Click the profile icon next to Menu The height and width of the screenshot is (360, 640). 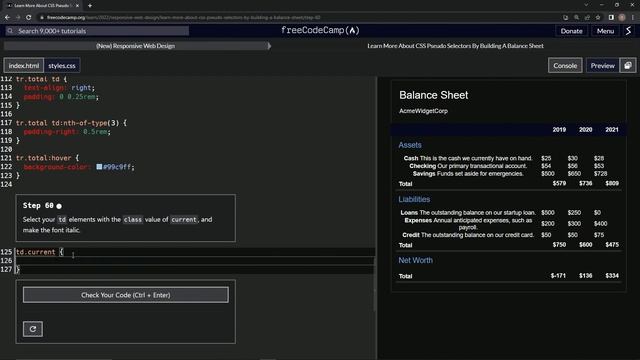coord(629,31)
